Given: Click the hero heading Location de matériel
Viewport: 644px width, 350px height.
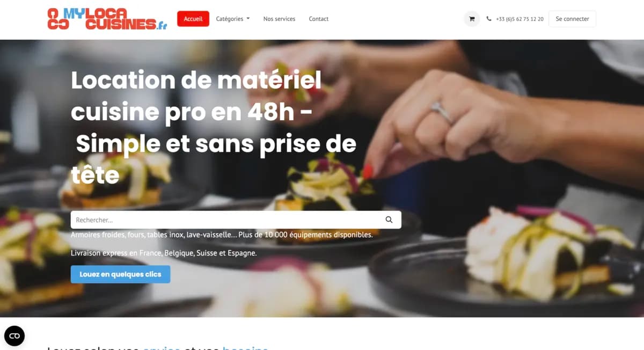Looking at the screenshot, I should [x=196, y=81].
